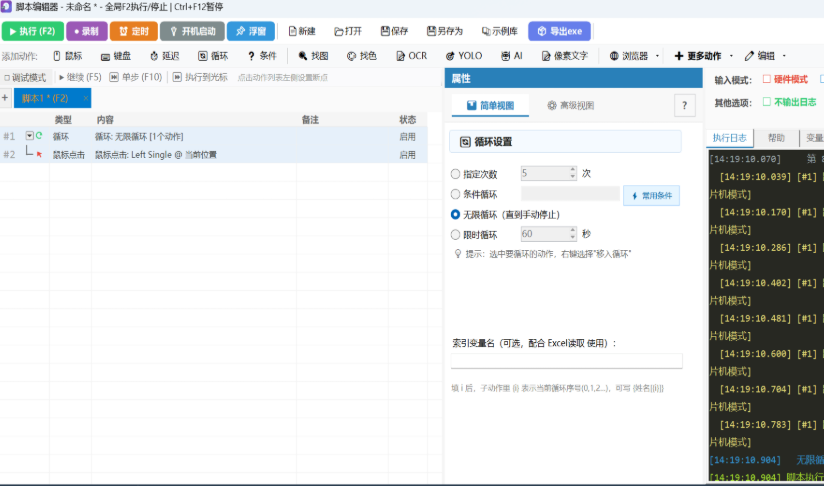Select the 限时循环 radio option

456,234
